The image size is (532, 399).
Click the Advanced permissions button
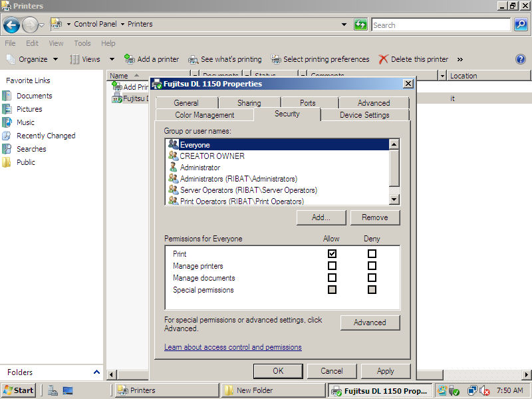[370, 323]
